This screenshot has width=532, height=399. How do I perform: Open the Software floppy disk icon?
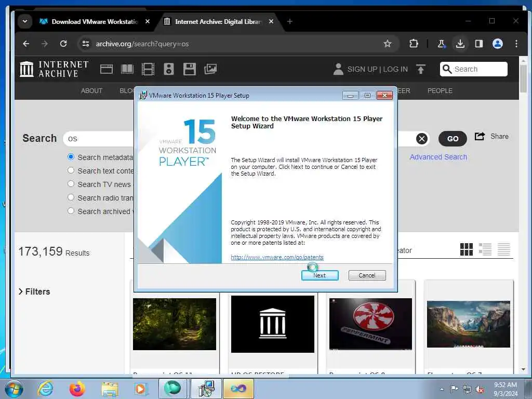(189, 69)
